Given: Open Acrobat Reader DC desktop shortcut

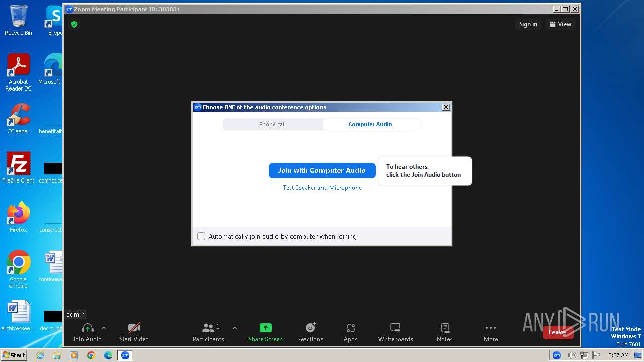Looking at the screenshot, I should [18, 72].
